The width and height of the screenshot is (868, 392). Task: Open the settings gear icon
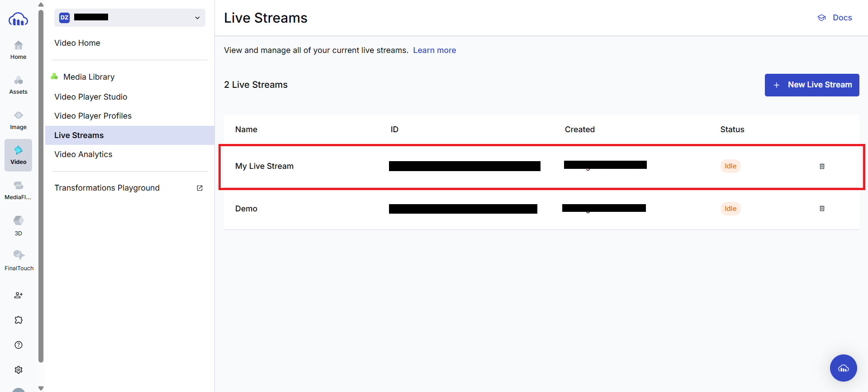coord(18,370)
